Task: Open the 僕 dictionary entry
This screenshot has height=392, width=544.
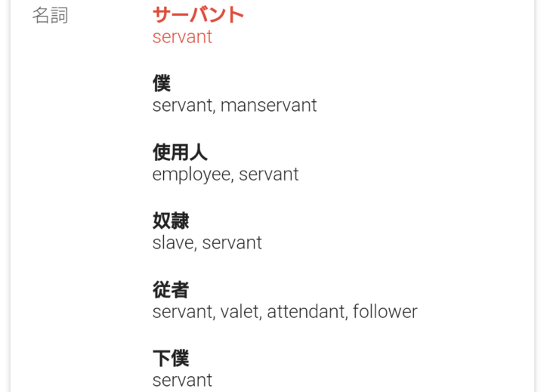Action: 162,83
